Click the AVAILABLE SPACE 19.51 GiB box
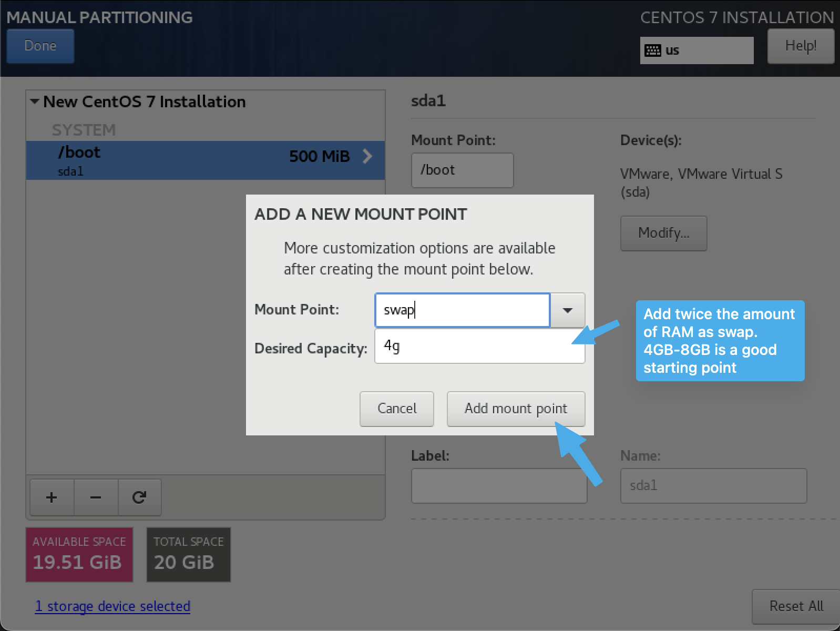840x631 pixels. point(79,555)
